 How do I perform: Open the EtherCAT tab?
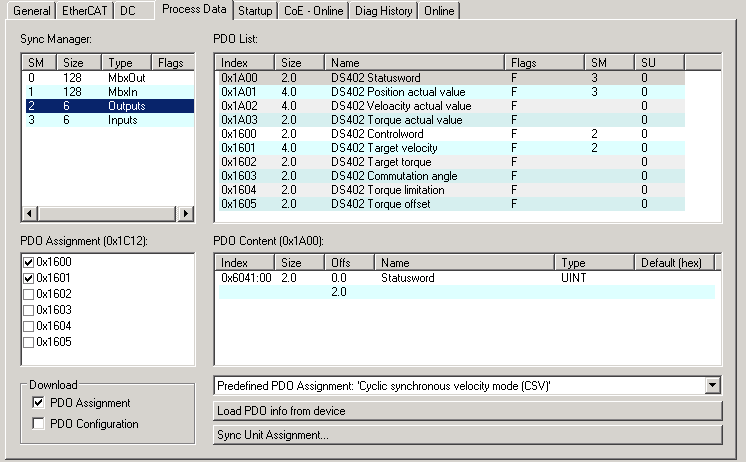pyautogui.click(x=85, y=10)
